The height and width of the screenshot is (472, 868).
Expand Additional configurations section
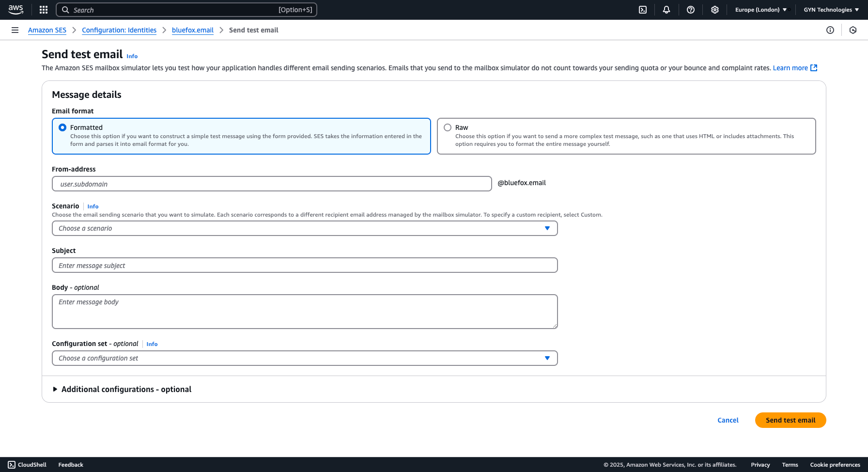(x=126, y=389)
